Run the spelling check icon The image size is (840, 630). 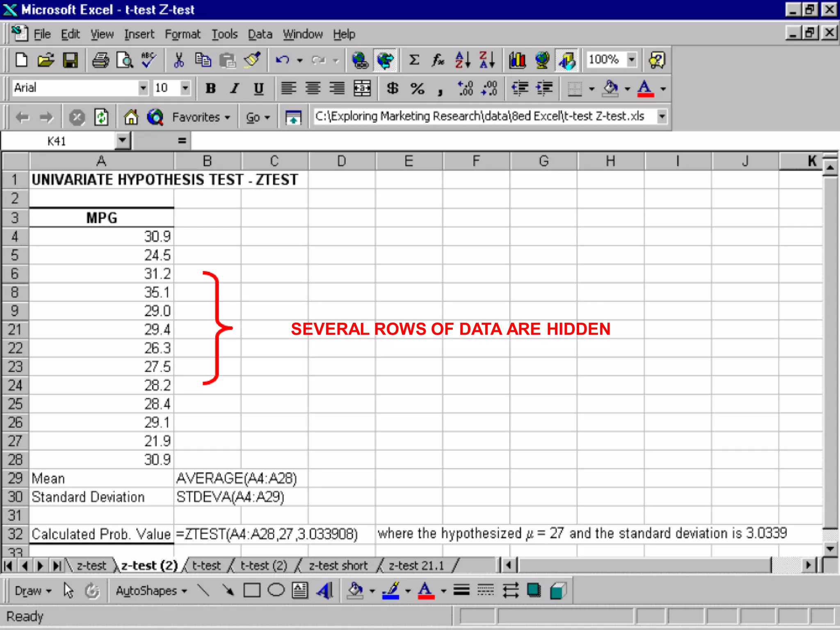(148, 60)
